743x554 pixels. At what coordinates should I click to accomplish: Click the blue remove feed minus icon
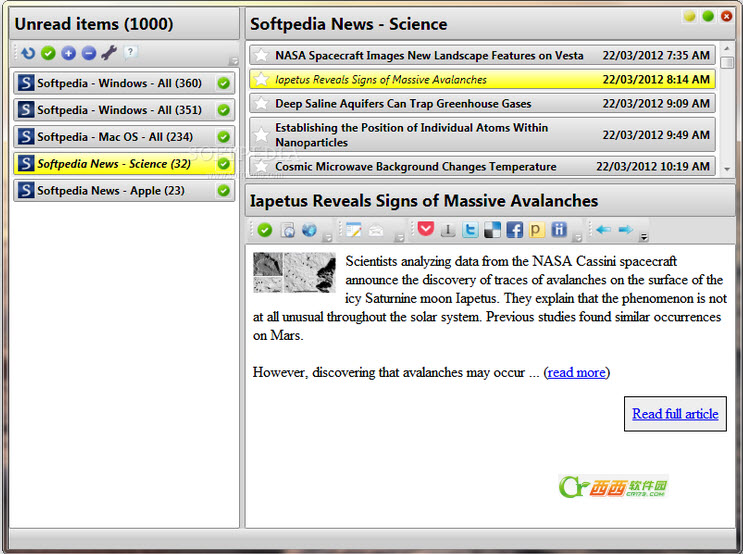coord(89,53)
